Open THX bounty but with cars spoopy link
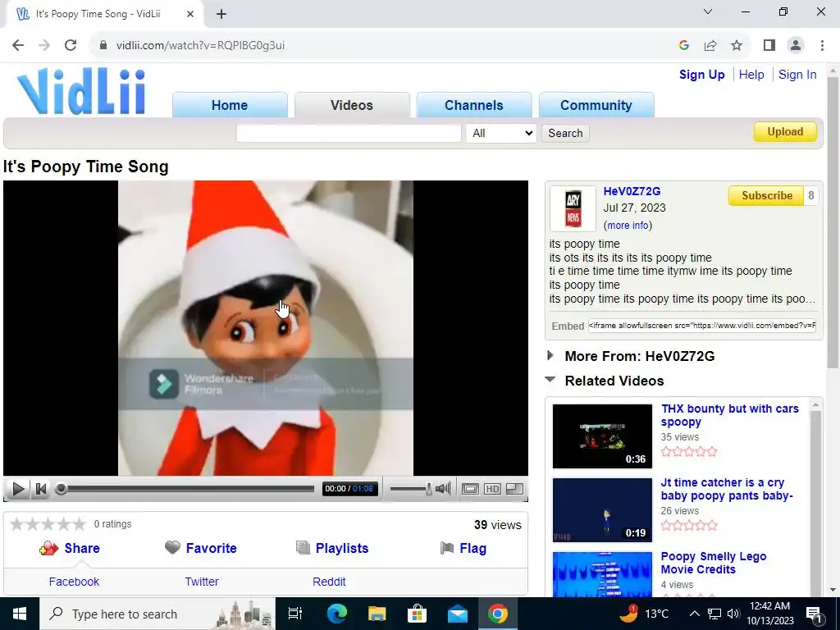The height and width of the screenshot is (630, 840). pyautogui.click(x=729, y=415)
